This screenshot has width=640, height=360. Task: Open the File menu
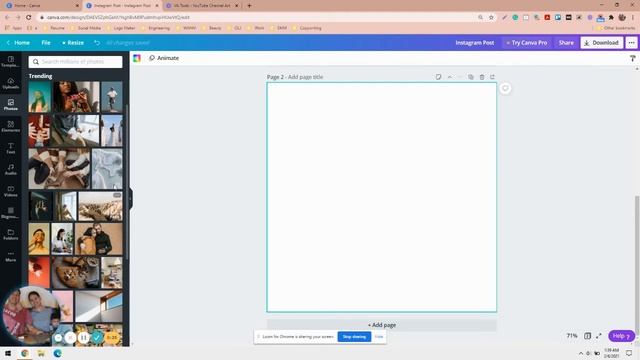coord(46,42)
